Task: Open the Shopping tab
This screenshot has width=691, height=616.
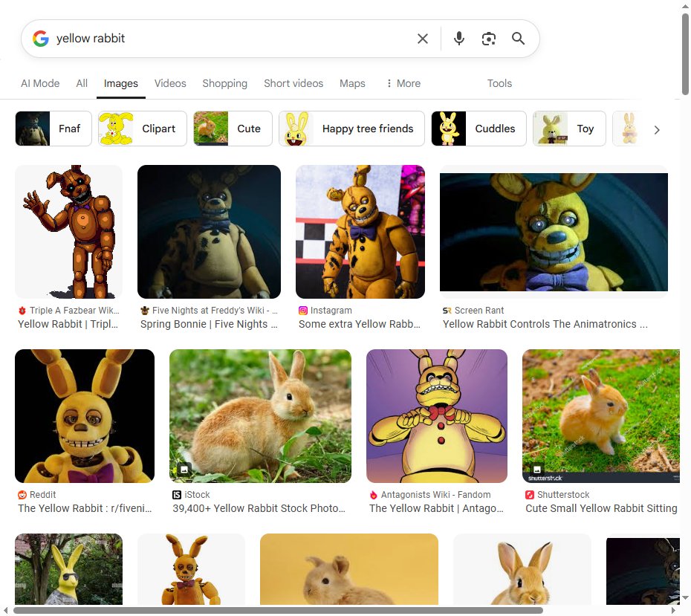Action: tap(224, 83)
